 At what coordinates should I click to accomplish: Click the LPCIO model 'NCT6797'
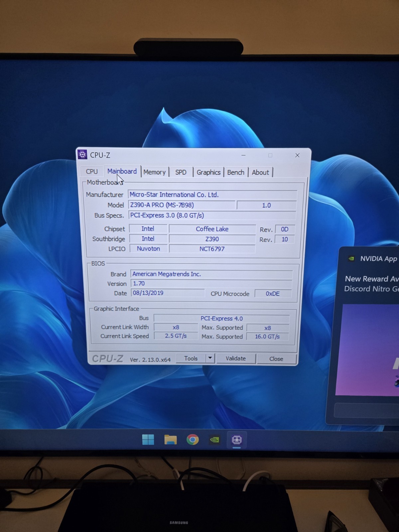coord(212,249)
